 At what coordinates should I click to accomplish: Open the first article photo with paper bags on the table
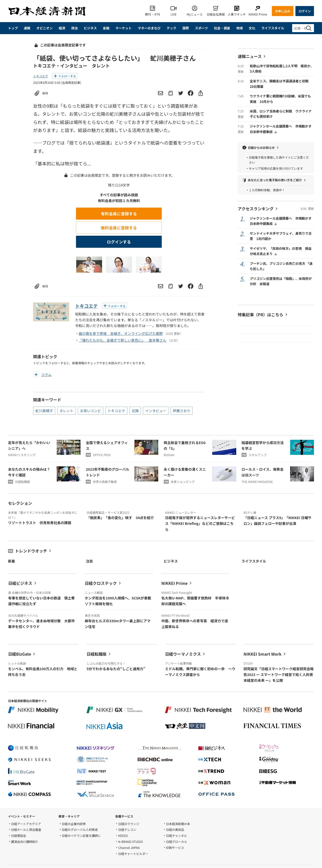click(89, 265)
